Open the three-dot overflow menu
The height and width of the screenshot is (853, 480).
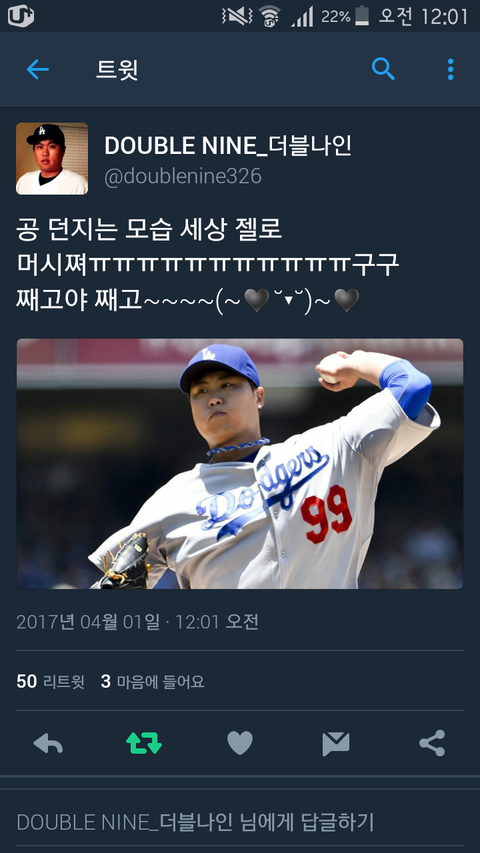click(450, 70)
